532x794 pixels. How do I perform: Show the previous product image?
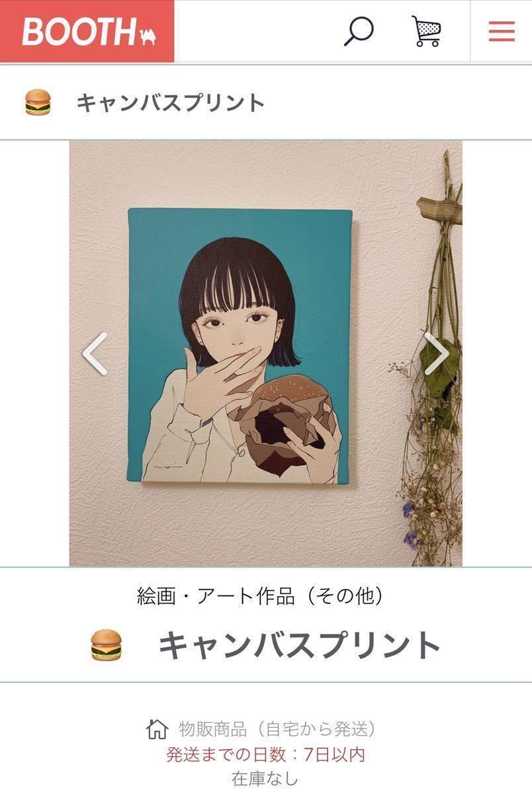point(94,353)
